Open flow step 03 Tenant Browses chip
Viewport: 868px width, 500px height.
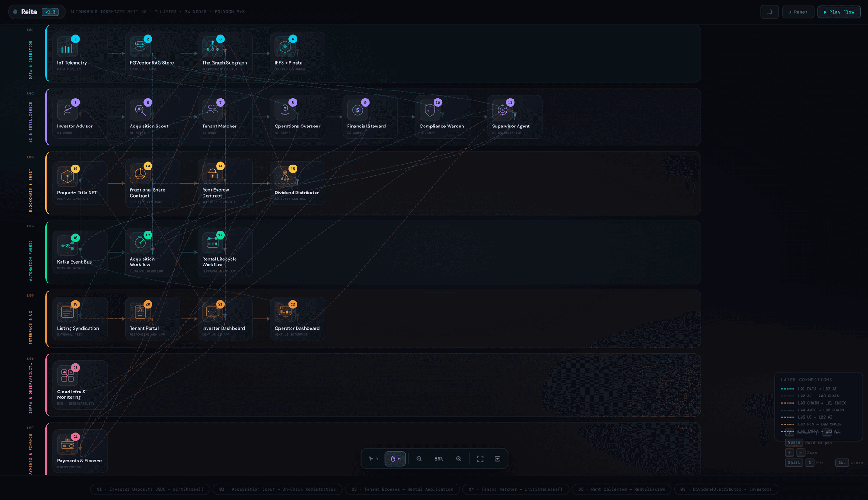pos(402,489)
